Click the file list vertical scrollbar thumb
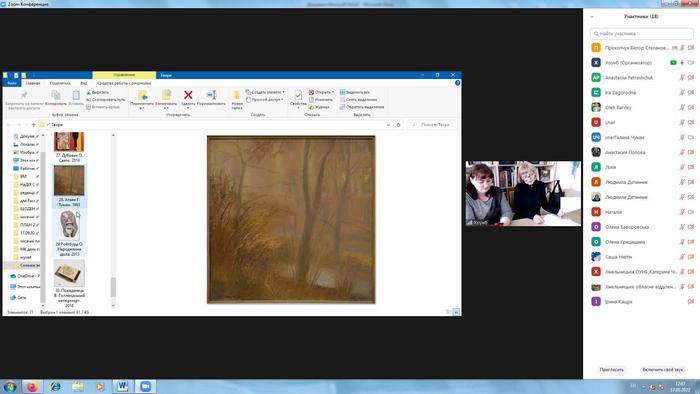This screenshot has width=700, height=394. pyautogui.click(x=113, y=287)
